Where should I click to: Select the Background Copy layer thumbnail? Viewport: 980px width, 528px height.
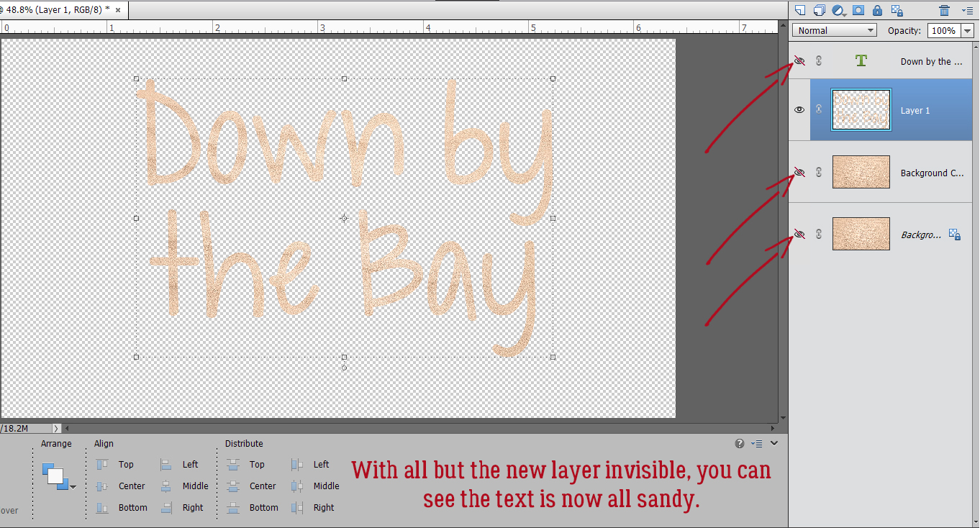(861, 173)
